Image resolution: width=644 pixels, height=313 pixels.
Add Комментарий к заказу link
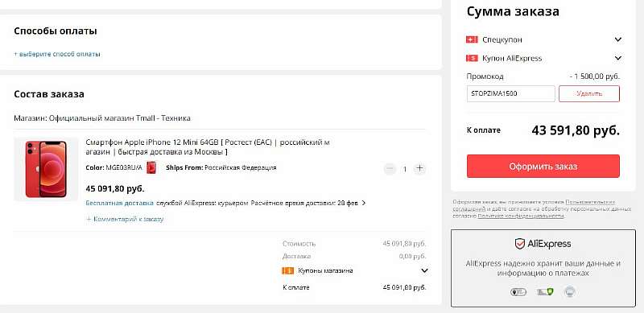pyautogui.click(x=125, y=219)
